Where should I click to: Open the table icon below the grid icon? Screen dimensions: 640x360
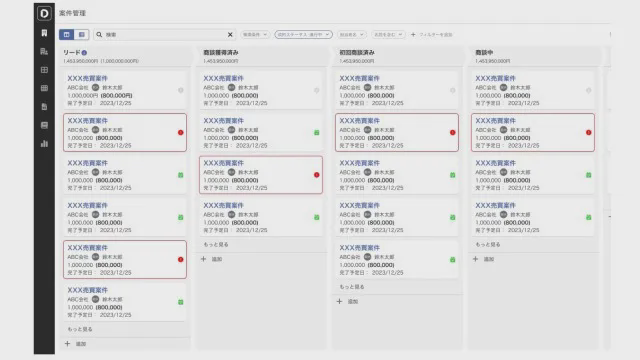tap(44, 88)
